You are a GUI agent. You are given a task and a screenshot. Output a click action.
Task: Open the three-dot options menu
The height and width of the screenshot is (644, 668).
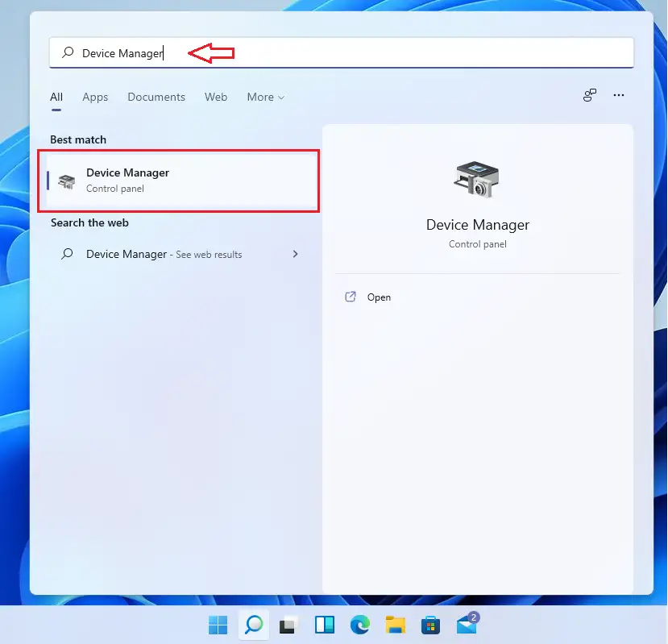[x=619, y=95]
